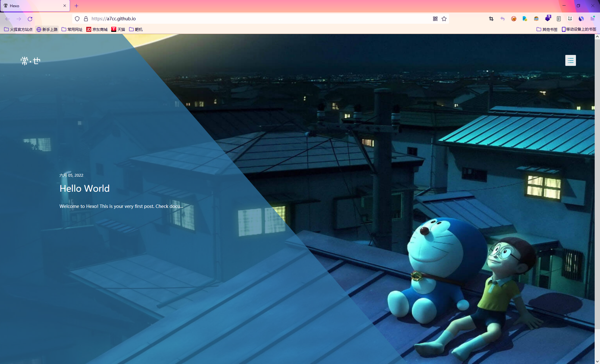Minimize the Firefox window

coord(564,6)
